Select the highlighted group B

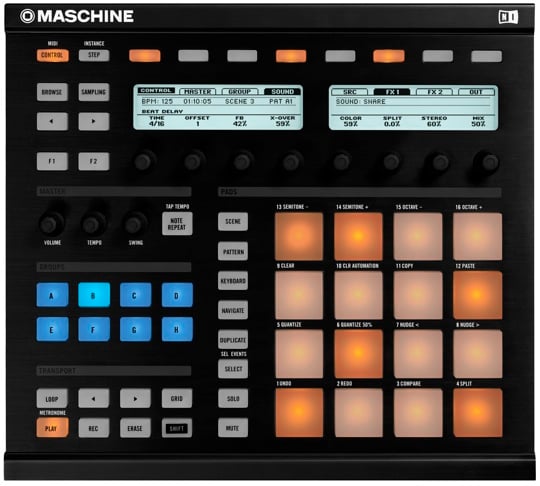(x=94, y=295)
